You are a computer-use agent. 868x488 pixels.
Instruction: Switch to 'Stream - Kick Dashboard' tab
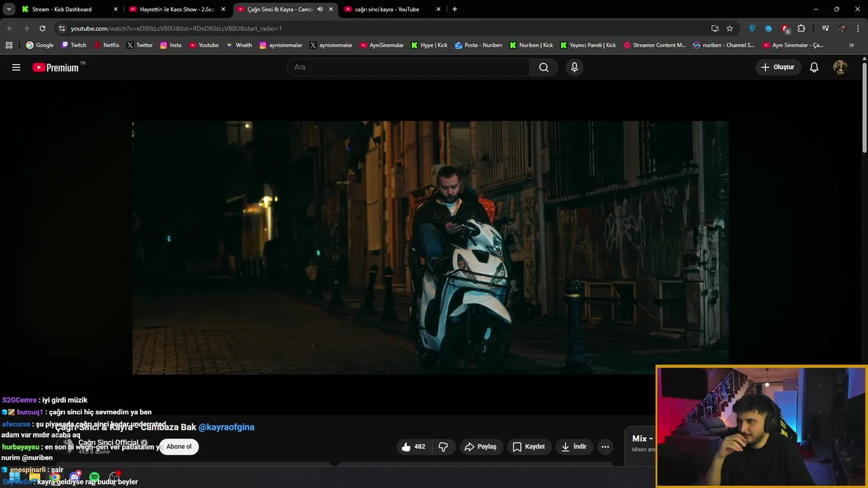coord(68,9)
